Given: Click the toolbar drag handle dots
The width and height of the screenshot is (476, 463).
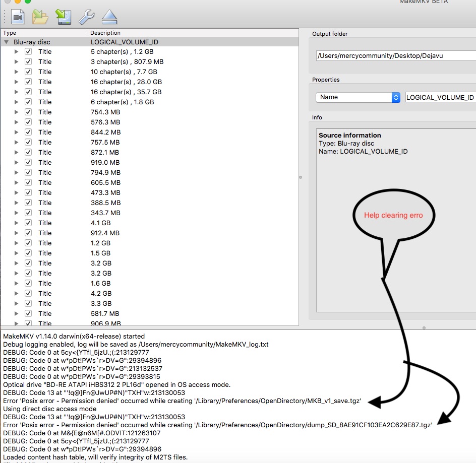Looking at the screenshot, I should point(5,17).
